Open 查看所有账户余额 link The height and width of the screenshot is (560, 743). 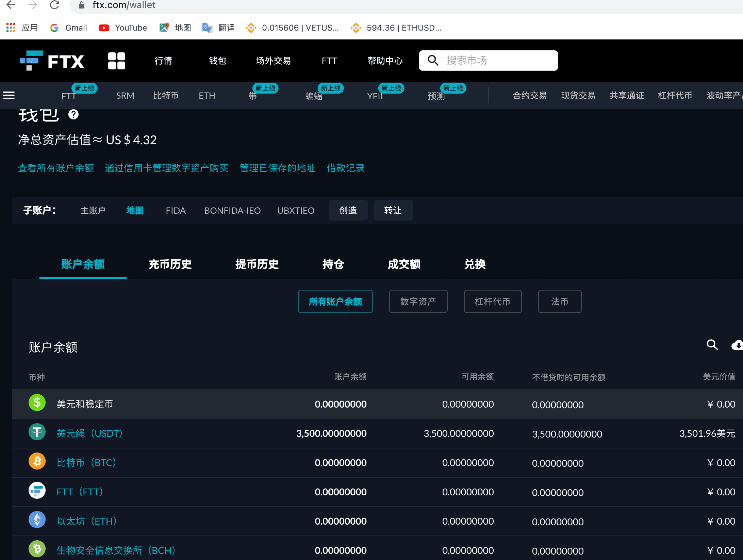tap(56, 168)
